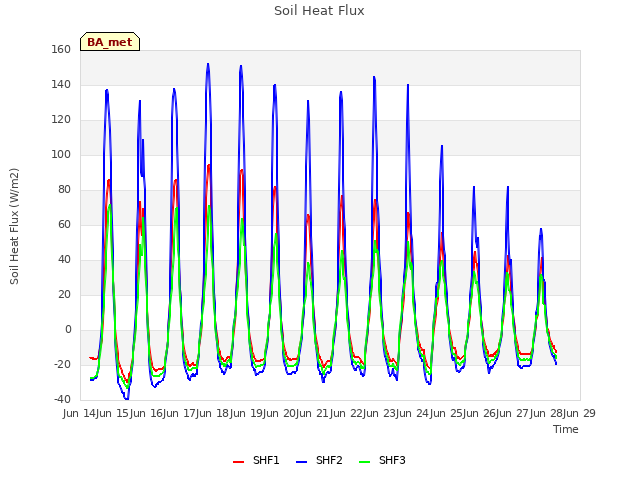Click the 160 y-axis tick label
640x480 pixels.
[x=61, y=49]
